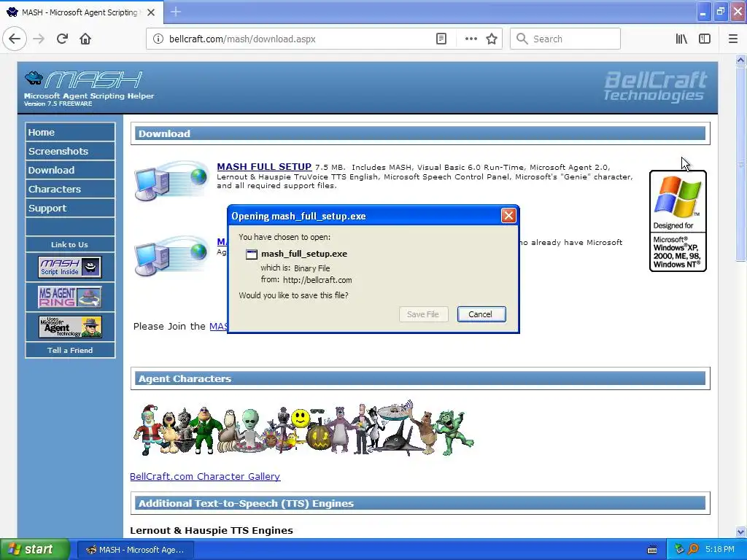Click the Uses Microsoft Agent Technology banner
Screen dimensions: 747x560
[x=70, y=327]
